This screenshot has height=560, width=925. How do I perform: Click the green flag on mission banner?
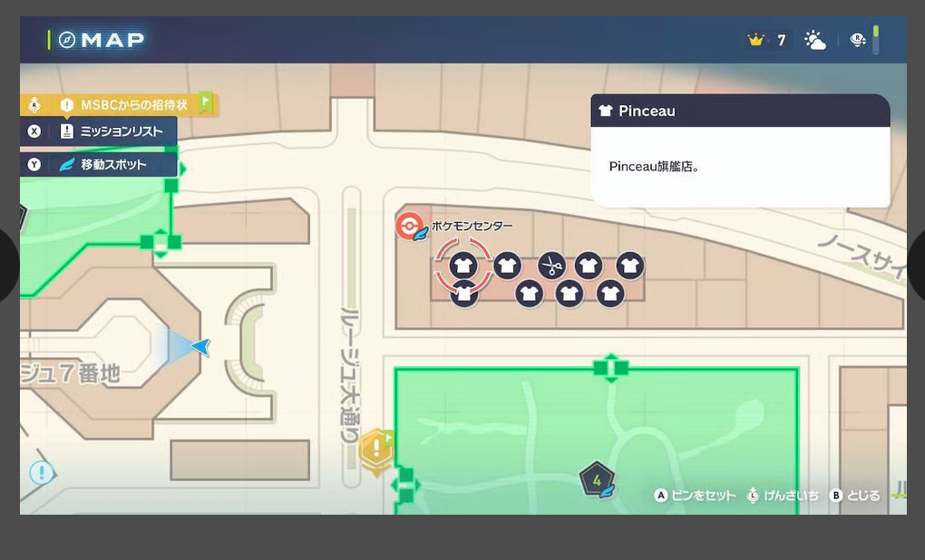tap(206, 102)
